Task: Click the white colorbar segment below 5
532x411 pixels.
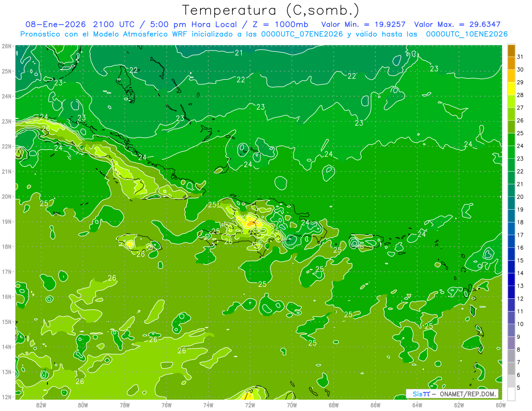Action: [x=511, y=394]
